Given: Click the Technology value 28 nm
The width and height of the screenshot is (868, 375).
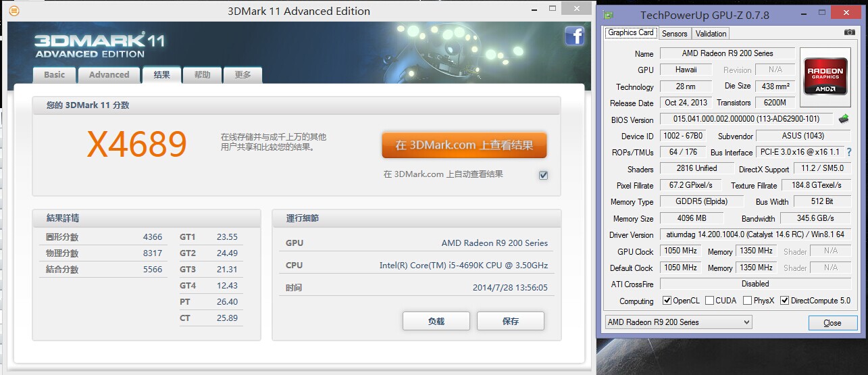Looking at the screenshot, I should [x=686, y=86].
